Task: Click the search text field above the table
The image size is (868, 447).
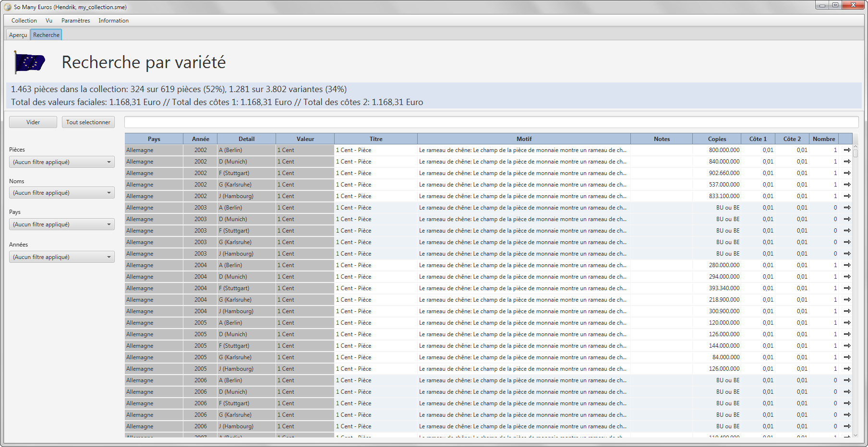Action: click(x=491, y=122)
